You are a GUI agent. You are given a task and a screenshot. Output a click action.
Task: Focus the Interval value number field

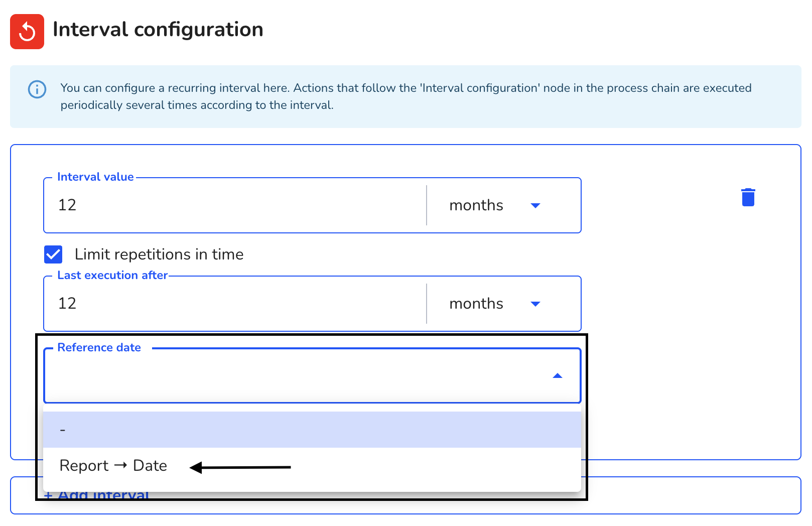(x=235, y=205)
